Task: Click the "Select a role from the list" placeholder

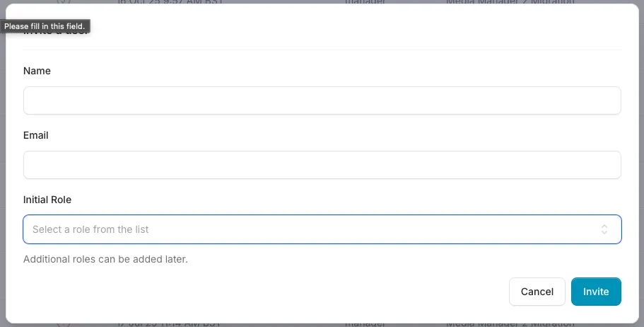Action: tap(90, 229)
